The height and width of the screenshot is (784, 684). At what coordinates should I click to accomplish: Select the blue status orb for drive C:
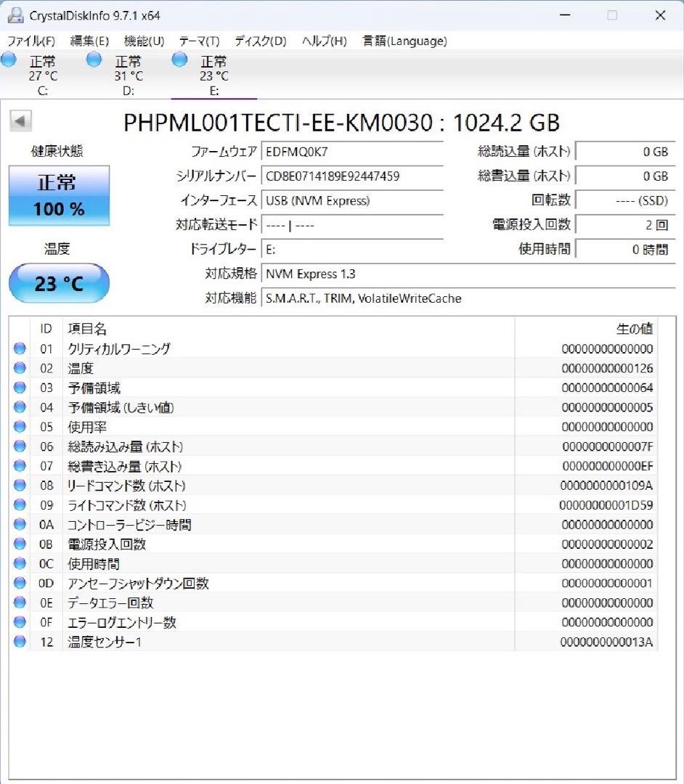pyautogui.click(x=9, y=60)
